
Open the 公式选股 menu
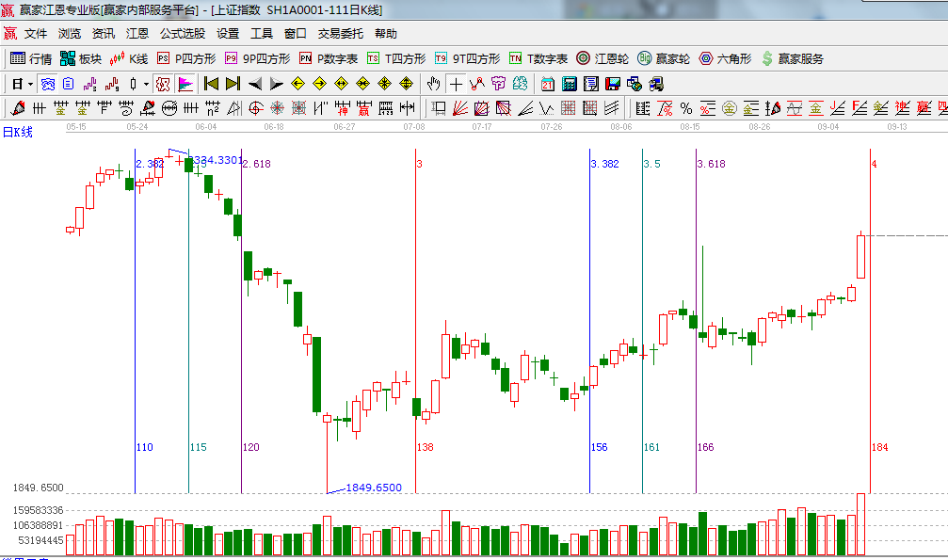(x=182, y=33)
